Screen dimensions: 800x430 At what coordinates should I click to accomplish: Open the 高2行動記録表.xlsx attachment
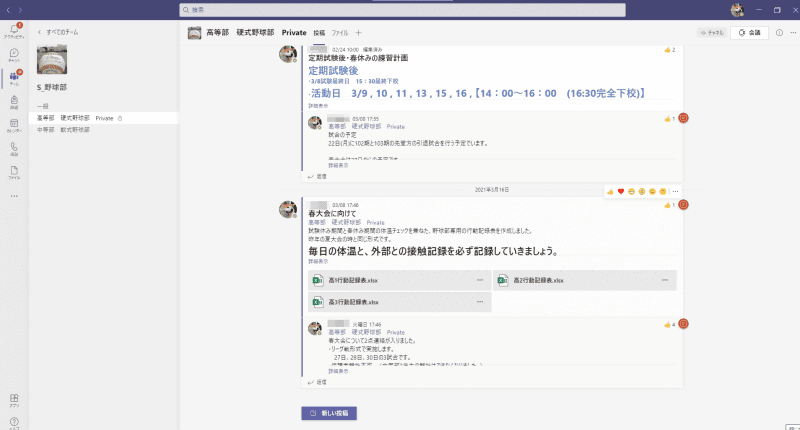585,280
